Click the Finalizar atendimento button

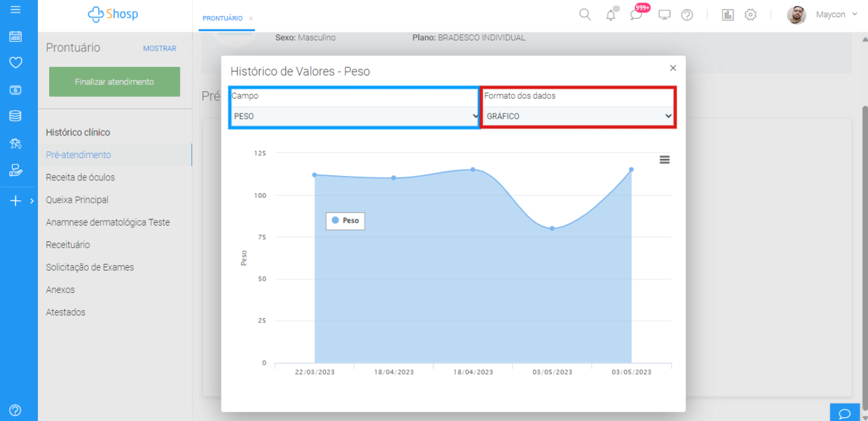tap(115, 82)
